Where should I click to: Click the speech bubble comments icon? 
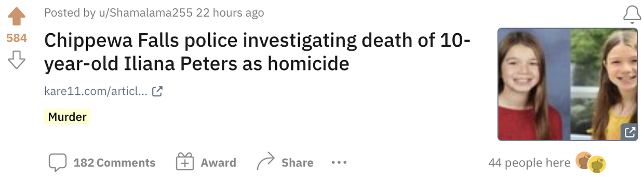(x=58, y=163)
